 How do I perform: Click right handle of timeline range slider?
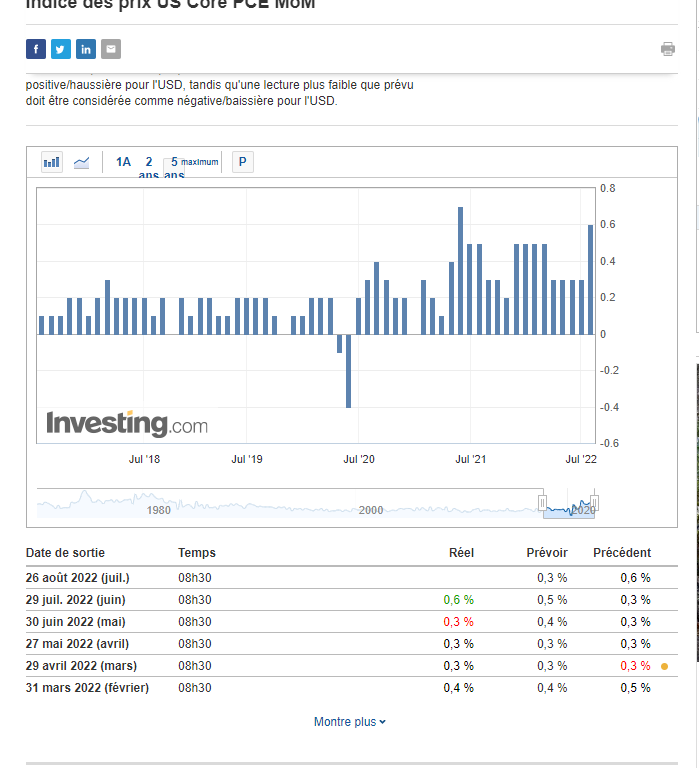[595, 502]
